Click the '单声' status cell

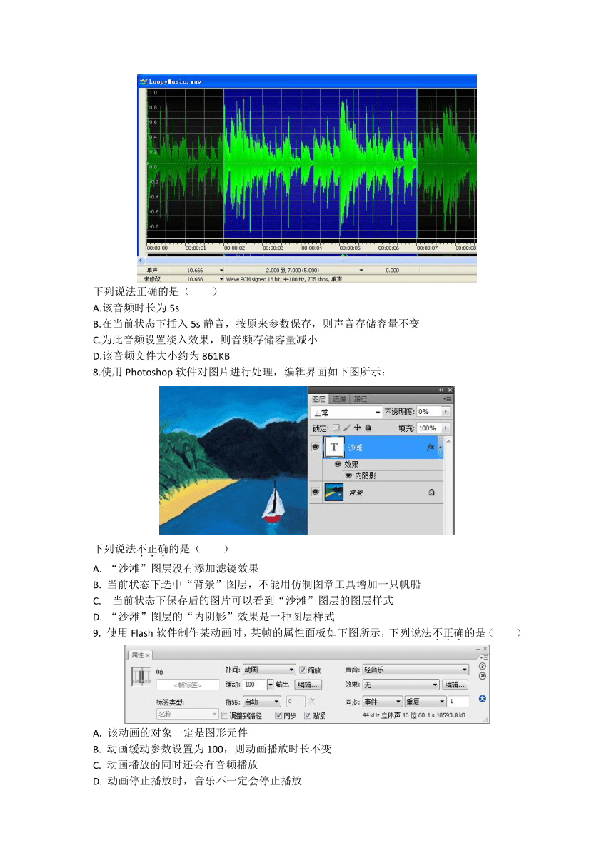click(152, 271)
